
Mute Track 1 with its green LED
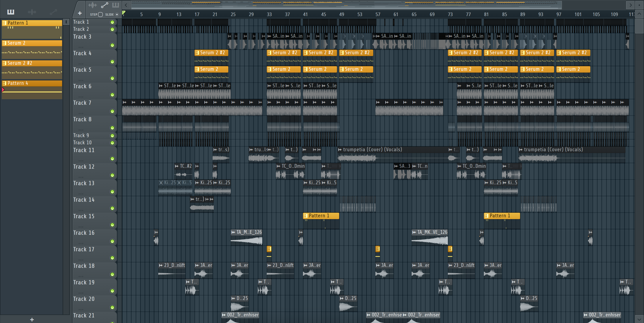[112, 22]
